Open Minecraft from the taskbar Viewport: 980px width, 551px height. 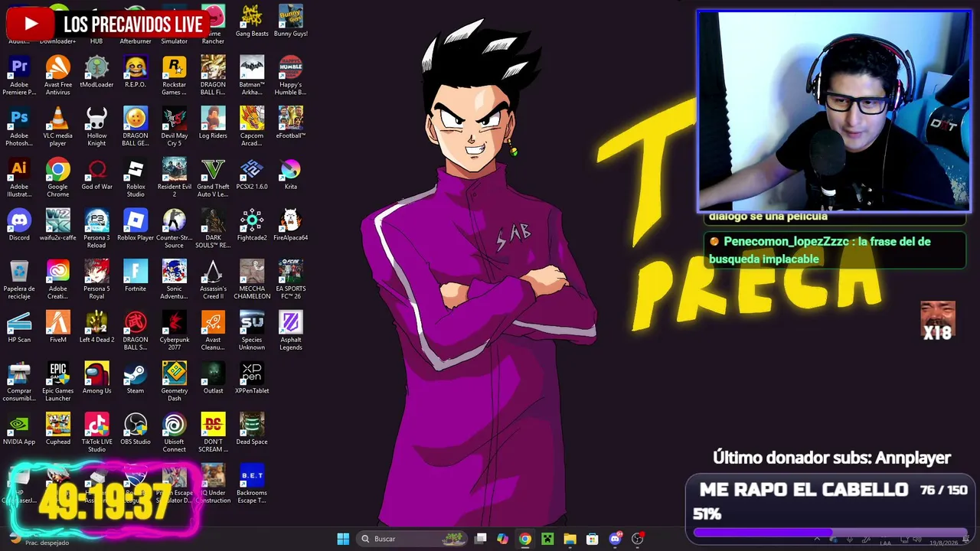click(x=547, y=539)
